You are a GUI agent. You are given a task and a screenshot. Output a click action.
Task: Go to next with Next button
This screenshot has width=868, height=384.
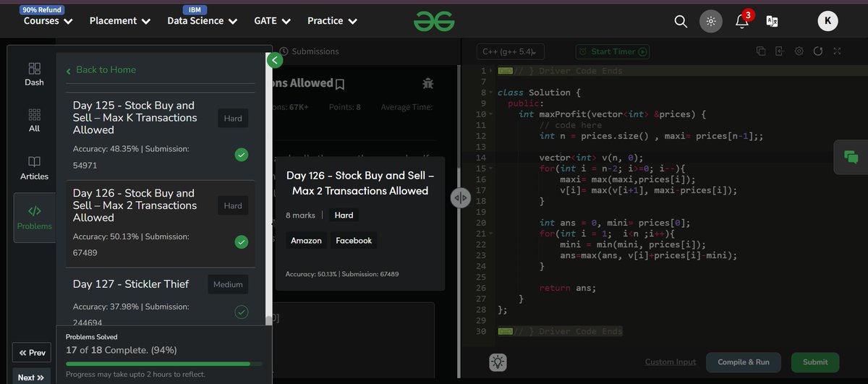coord(31,377)
